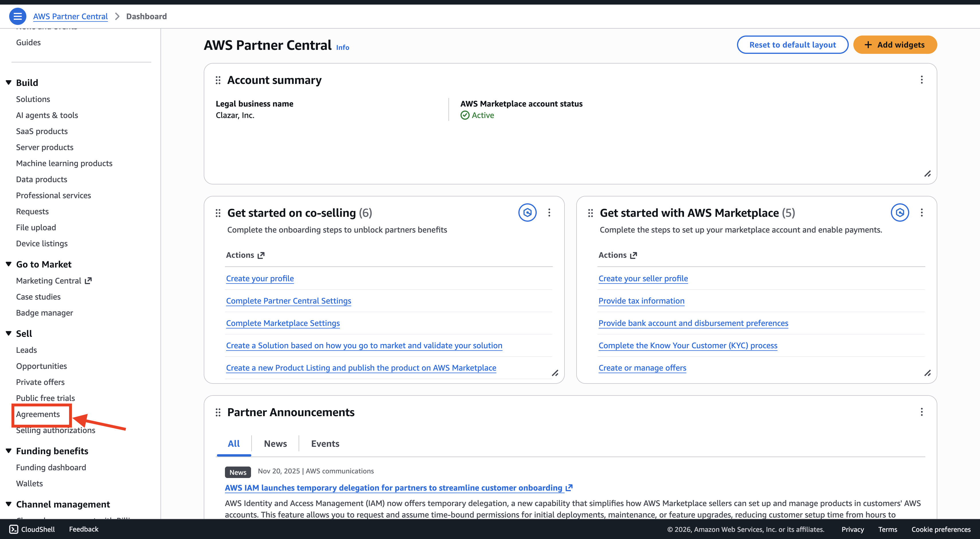Click the resize handle of AWS Marketplace widget
The height and width of the screenshot is (539, 980).
[928, 373]
